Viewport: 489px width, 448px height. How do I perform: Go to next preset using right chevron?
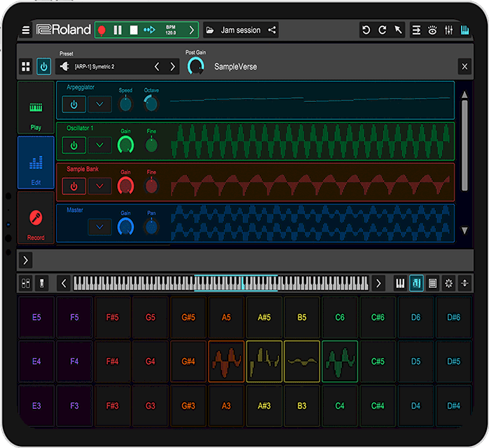[172, 66]
